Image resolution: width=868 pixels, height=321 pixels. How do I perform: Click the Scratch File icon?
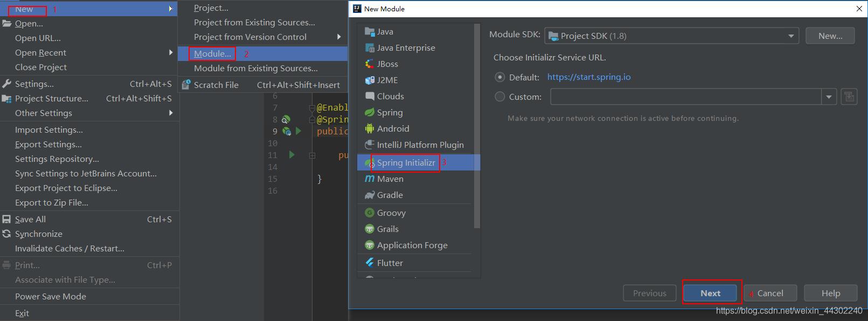pos(186,85)
